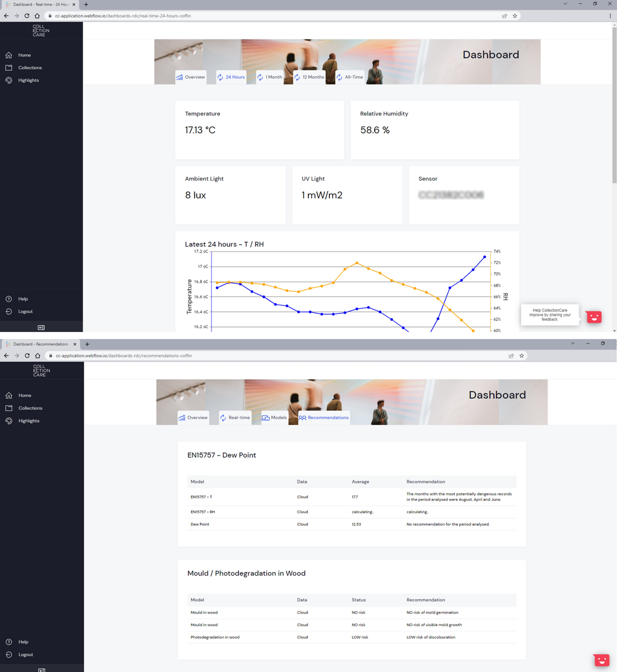Viewport: 617px width, 672px height.
Task: Click the vertical scrollbar in the 24 Hours window
Action: pos(614,105)
